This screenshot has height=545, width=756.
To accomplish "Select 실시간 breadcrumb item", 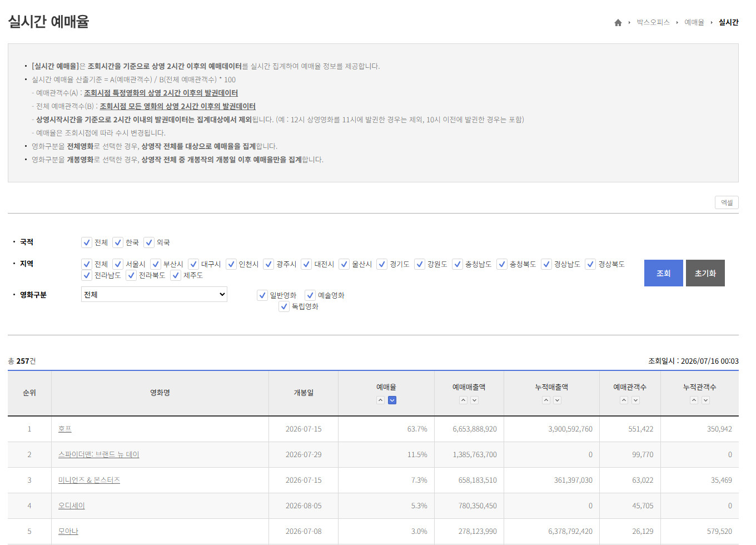I will click(728, 22).
